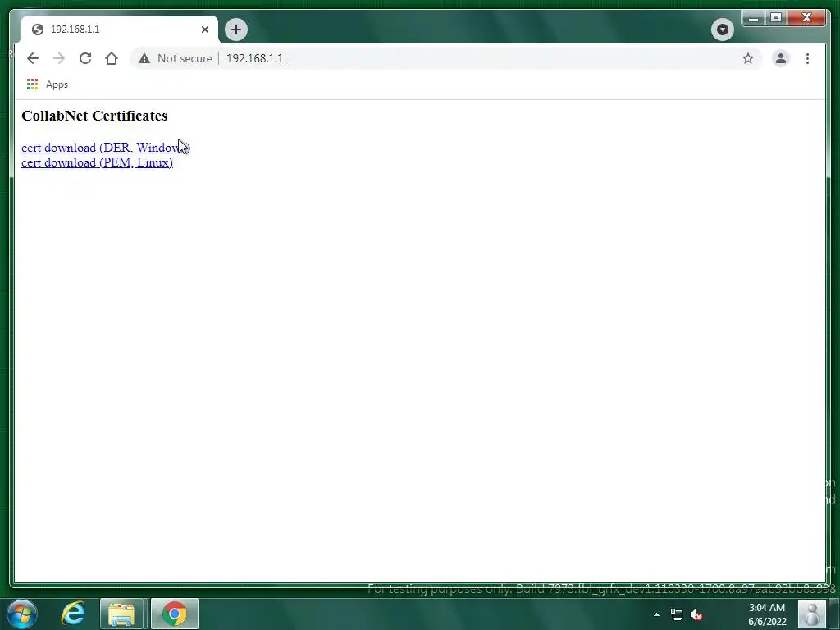
Task: Click the CollabNet Certificates heading
Action: tap(94, 116)
